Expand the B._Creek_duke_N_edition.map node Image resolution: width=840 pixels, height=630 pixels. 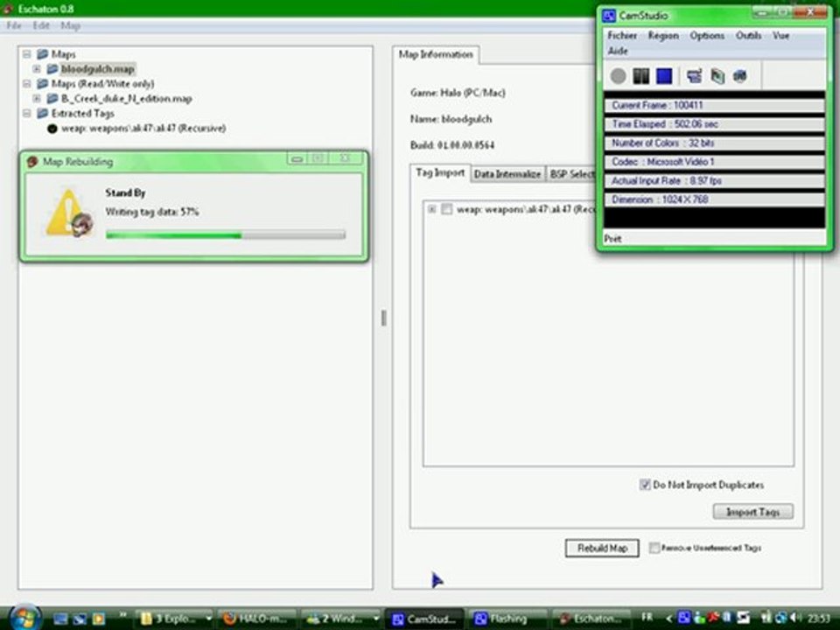point(37,99)
